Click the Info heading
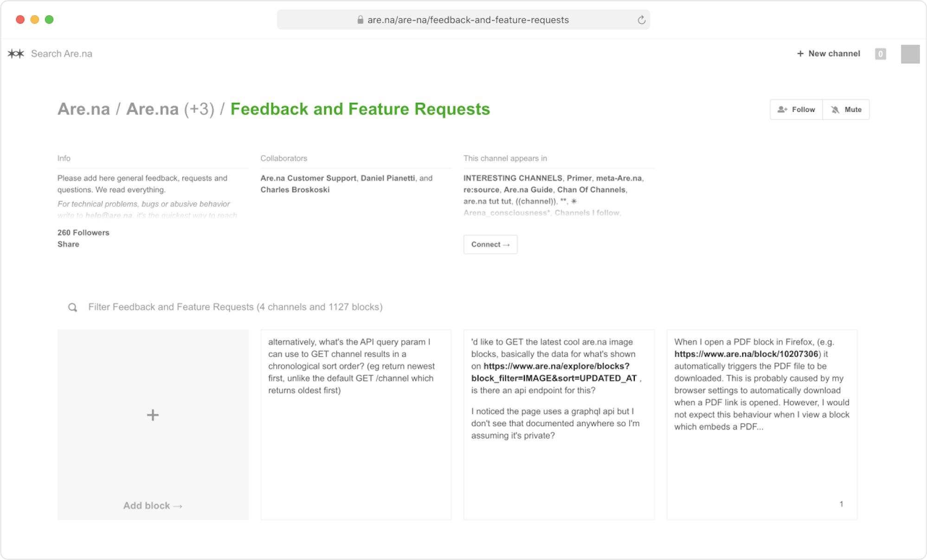This screenshot has width=927, height=560. [x=64, y=158]
